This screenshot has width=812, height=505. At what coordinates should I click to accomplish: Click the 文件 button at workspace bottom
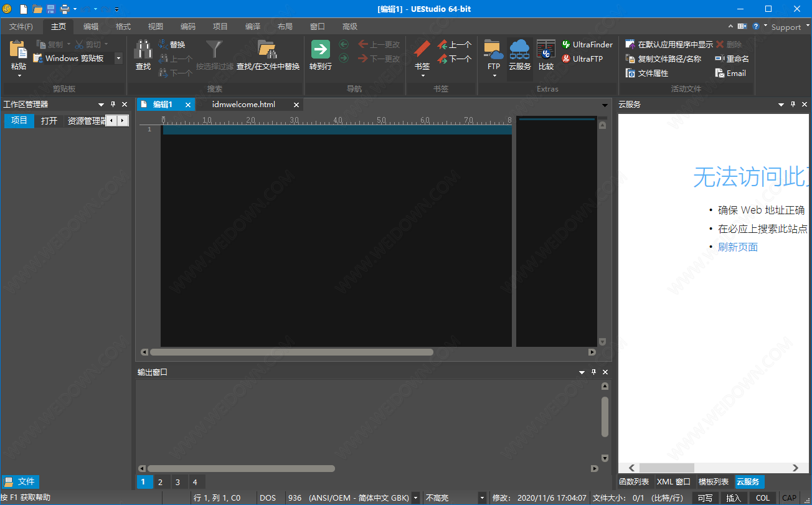21,481
